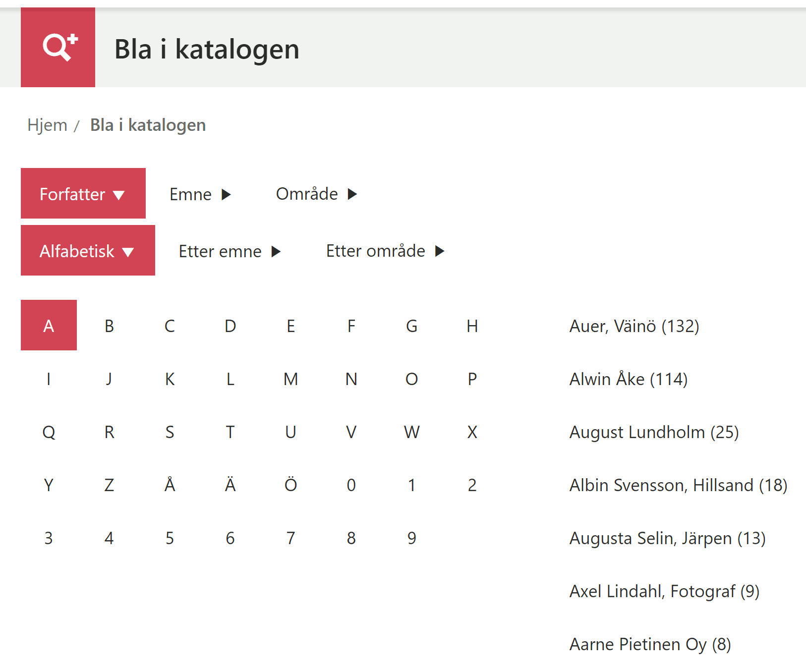Click the magnifier plus search icon
The image size is (806, 672).
point(58,48)
